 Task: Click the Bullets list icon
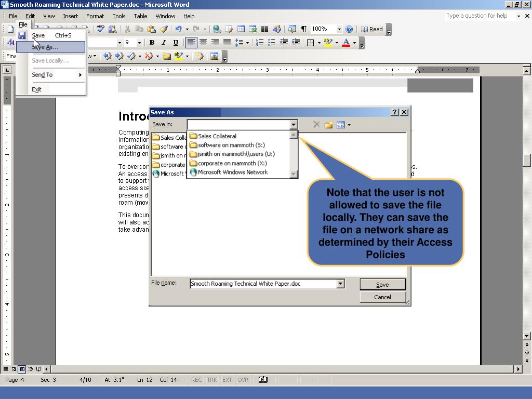tap(271, 43)
